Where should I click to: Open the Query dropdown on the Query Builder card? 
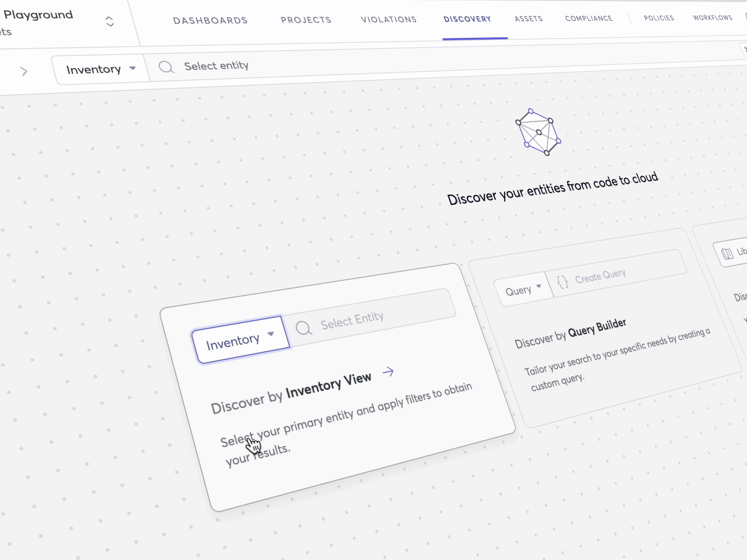pos(523,288)
